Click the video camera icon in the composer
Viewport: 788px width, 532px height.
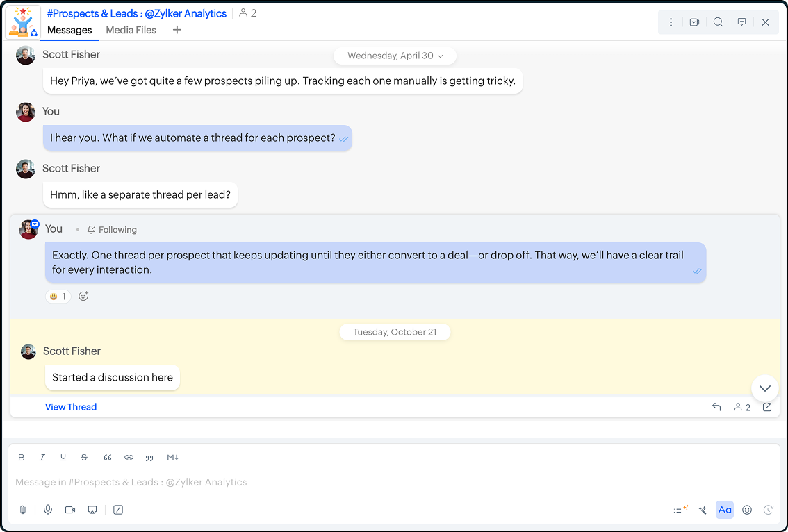(70, 510)
